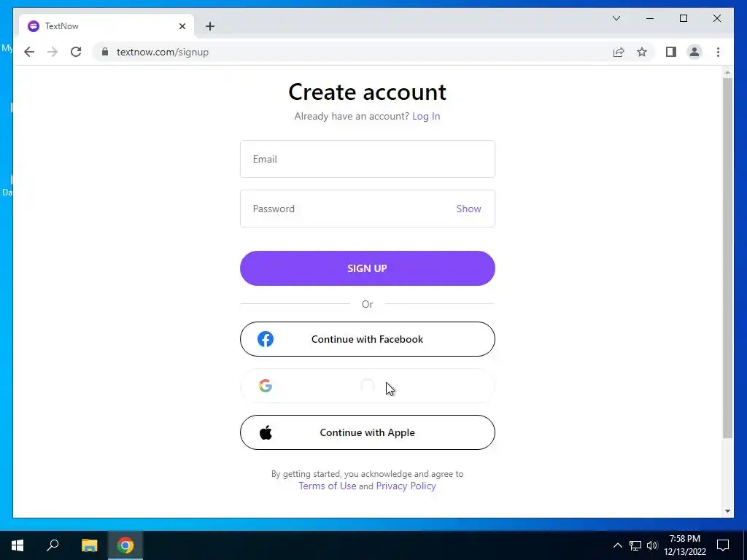Focus the Email input field
Image resolution: width=747 pixels, height=560 pixels.
point(368,159)
